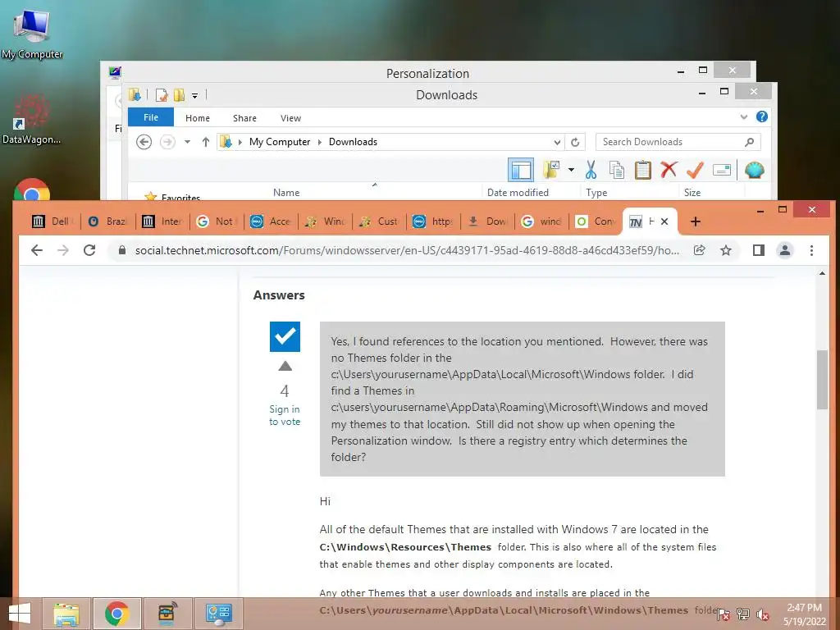Expand the Downloads ribbon chevron
This screenshot has height=630, width=840.
click(743, 116)
